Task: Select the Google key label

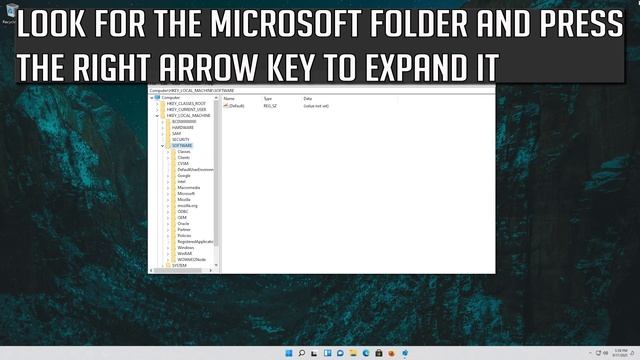Action: (184, 176)
